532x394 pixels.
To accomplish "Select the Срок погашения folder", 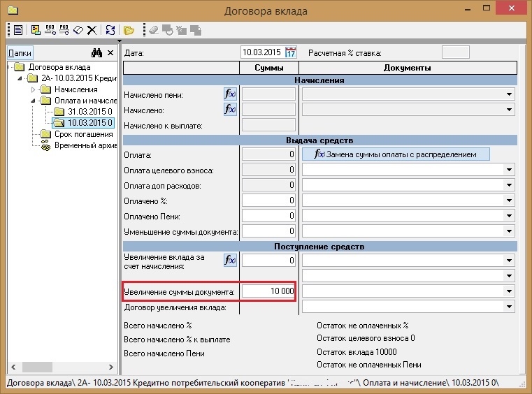I will (84, 134).
